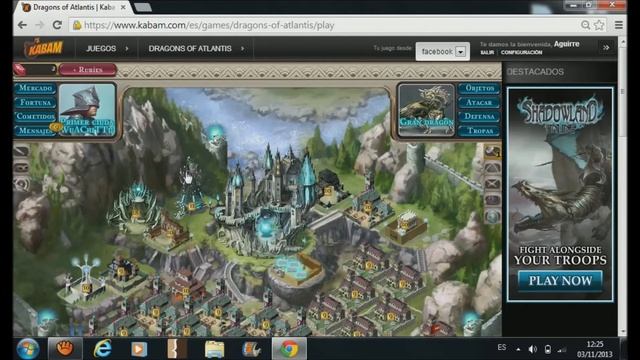Launch Internet Explorer from taskbar

coord(102,349)
